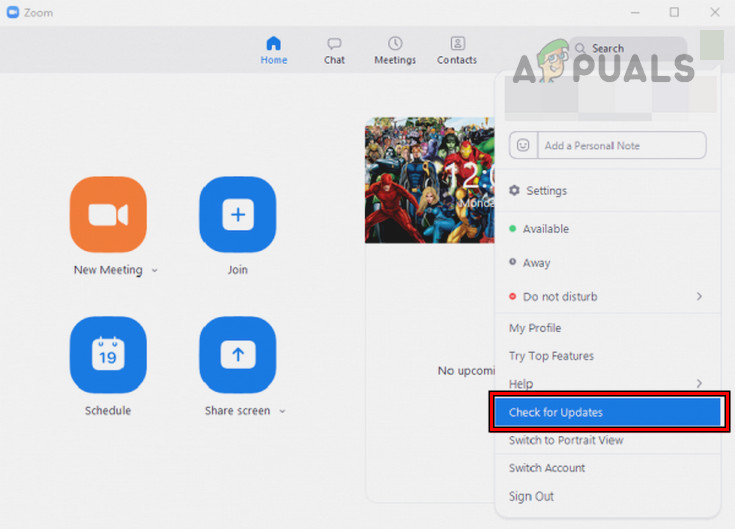Image resolution: width=735 pixels, height=529 pixels.
Task: Open the Contacts tab
Action: [457, 51]
